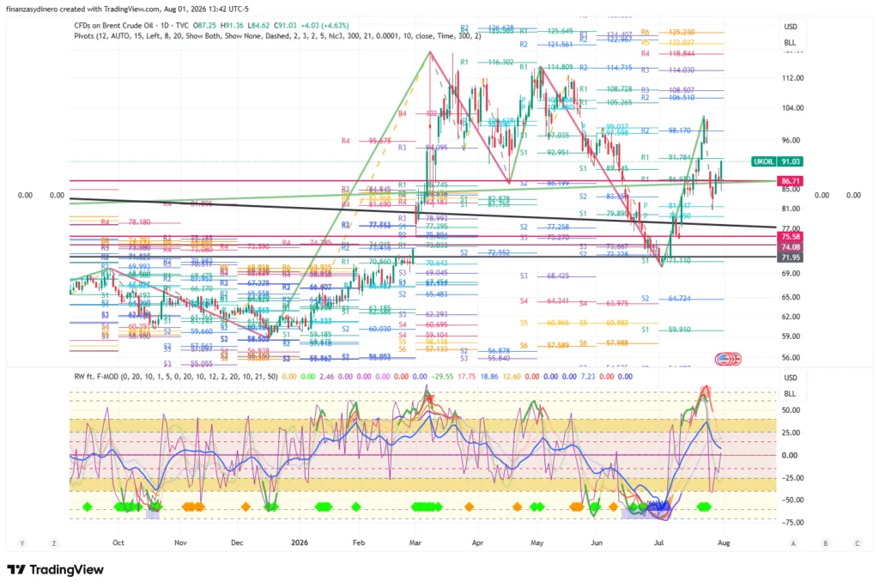This screenshot has width=879, height=588.
Task: Click the TradingView logo at the bottom
Action: coord(55,569)
